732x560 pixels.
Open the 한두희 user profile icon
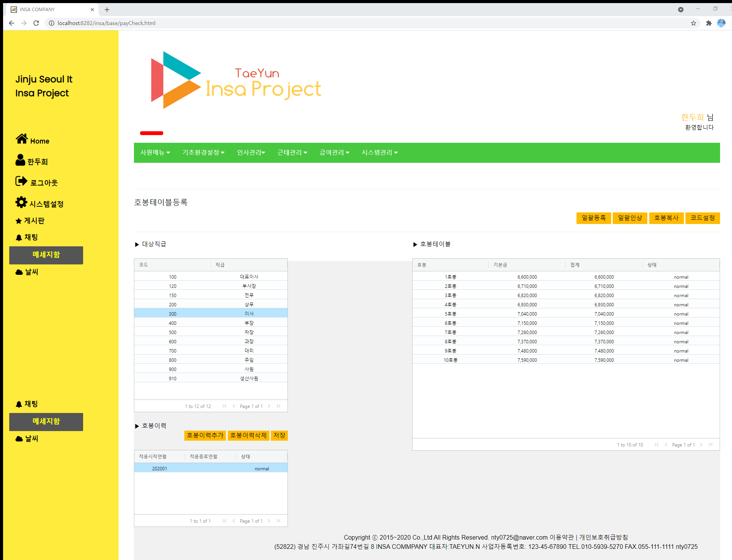pos(20,160)
